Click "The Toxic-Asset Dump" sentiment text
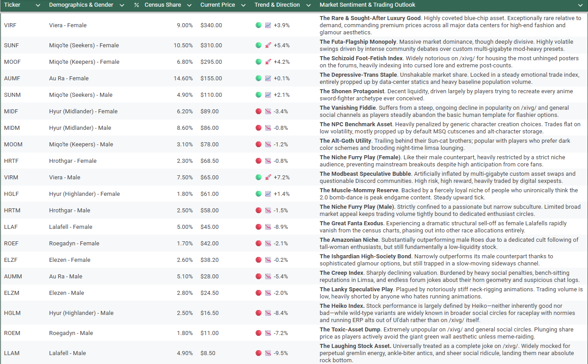This screenshot has width=588, height=364. click(350, 330)
